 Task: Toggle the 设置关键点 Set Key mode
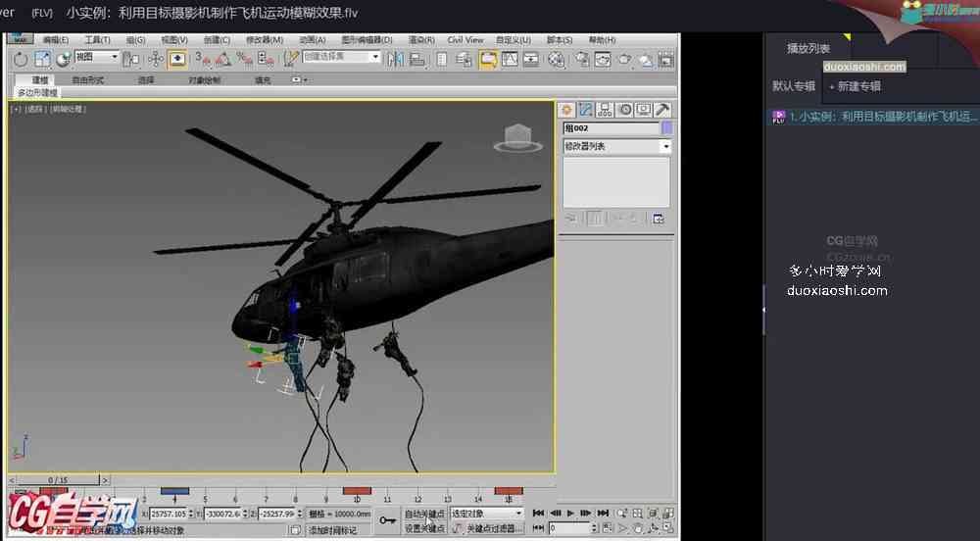click(x=424, y=528)
